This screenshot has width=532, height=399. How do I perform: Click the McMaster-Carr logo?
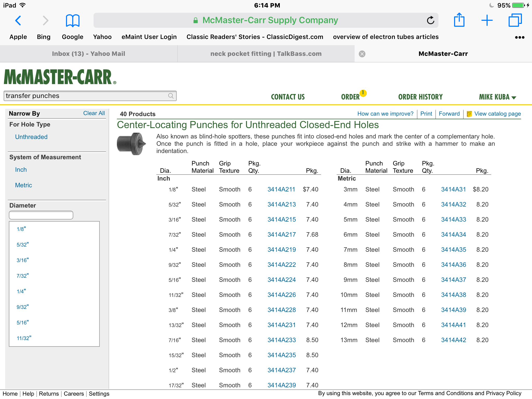60,77
